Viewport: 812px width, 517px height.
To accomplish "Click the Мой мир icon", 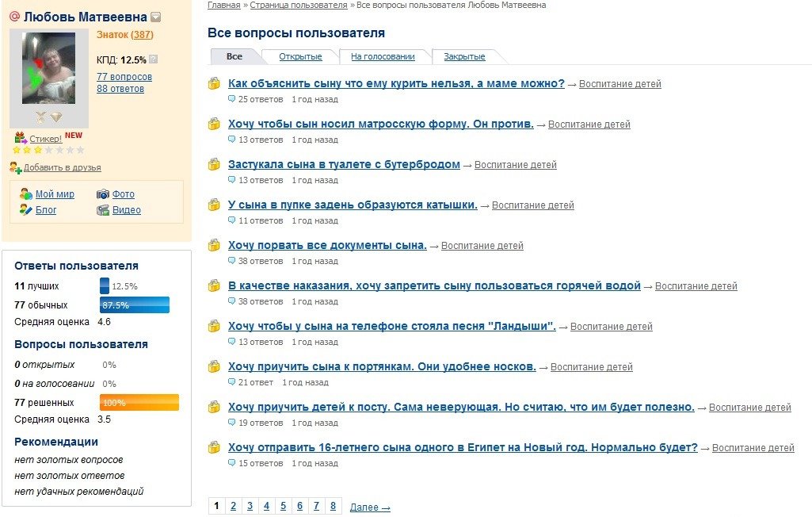I will [26, 194].
